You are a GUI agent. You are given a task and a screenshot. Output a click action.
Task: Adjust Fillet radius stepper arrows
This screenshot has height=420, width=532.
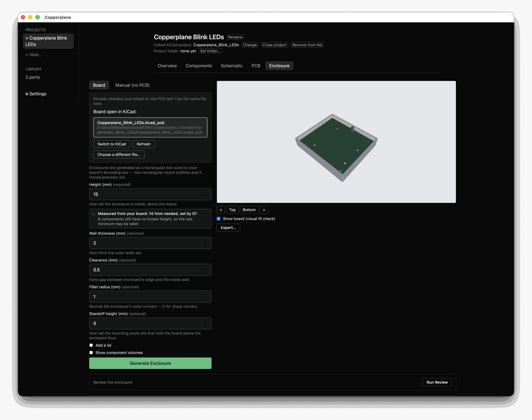coord(205,297)
